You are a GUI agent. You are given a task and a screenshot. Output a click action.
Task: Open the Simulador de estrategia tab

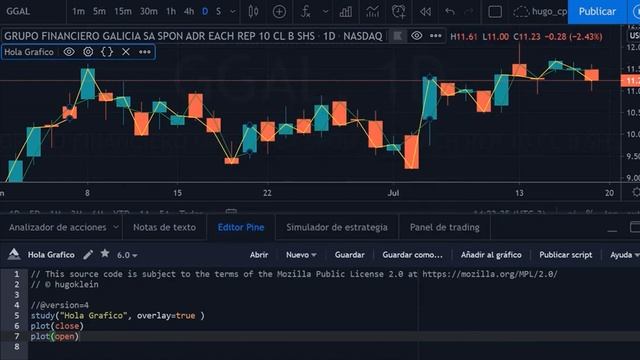(x=337, y=227)
